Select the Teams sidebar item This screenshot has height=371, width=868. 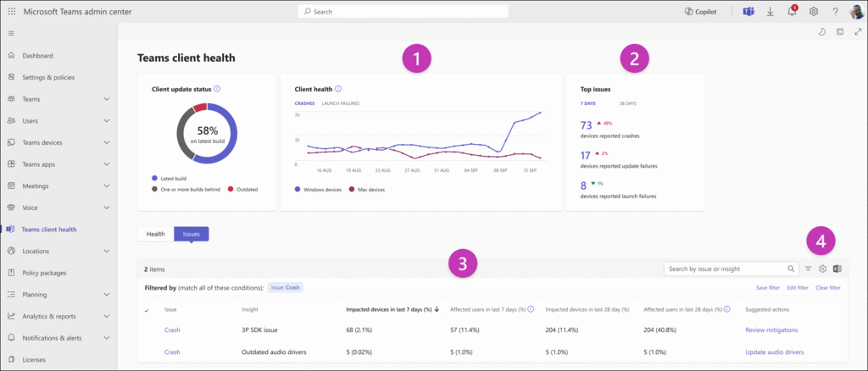pyautogui.click(x=31, y=99)
